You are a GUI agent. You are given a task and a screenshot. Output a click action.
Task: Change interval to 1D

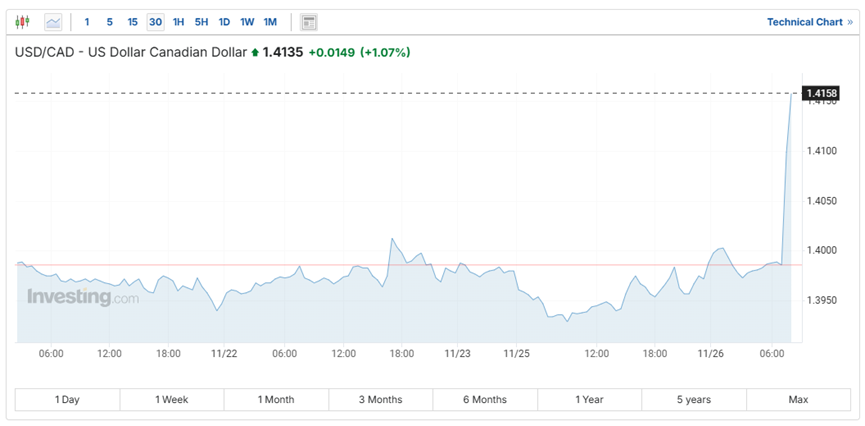tap(224, 22)
